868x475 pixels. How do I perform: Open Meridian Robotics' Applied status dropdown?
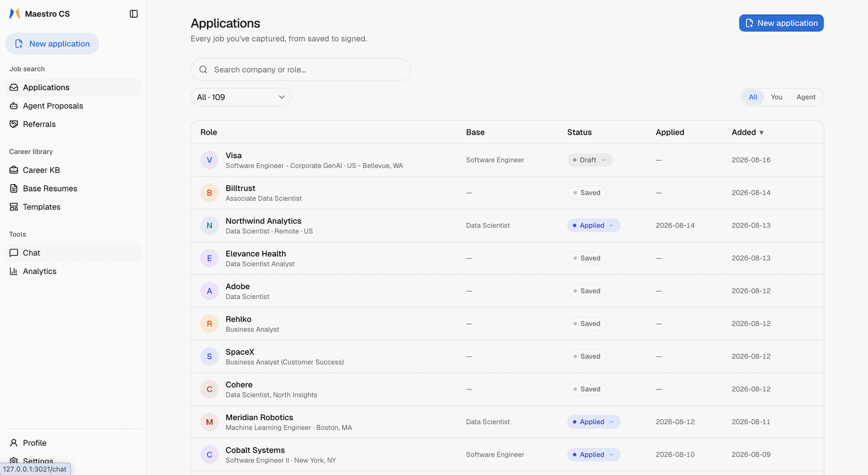pos(593,422)
